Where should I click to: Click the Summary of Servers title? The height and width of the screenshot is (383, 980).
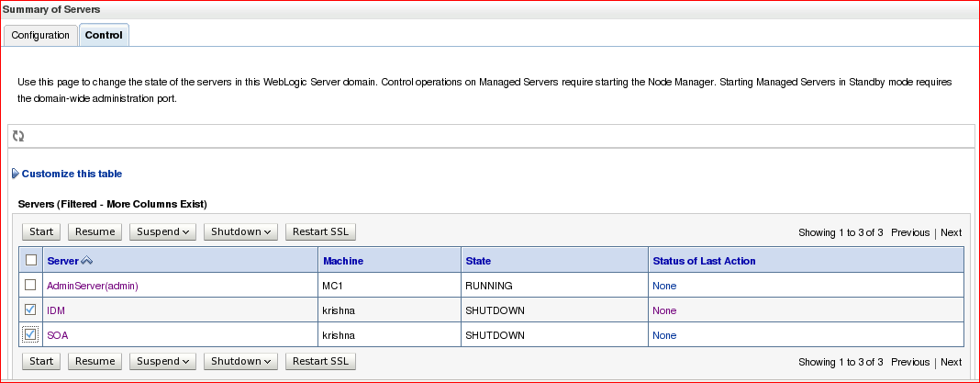[x=51, y=9]
